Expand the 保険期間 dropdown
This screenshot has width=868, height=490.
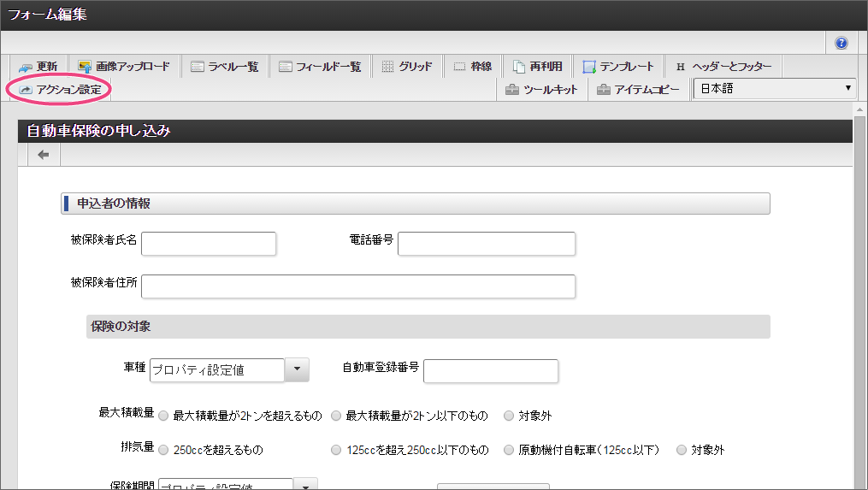point(305,484)
